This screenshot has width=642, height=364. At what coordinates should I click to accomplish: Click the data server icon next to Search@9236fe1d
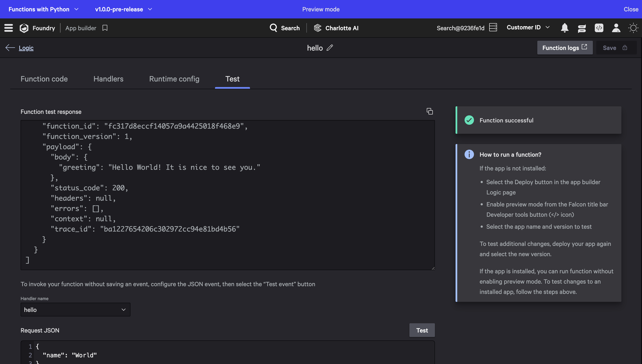(x=493, y=27)
